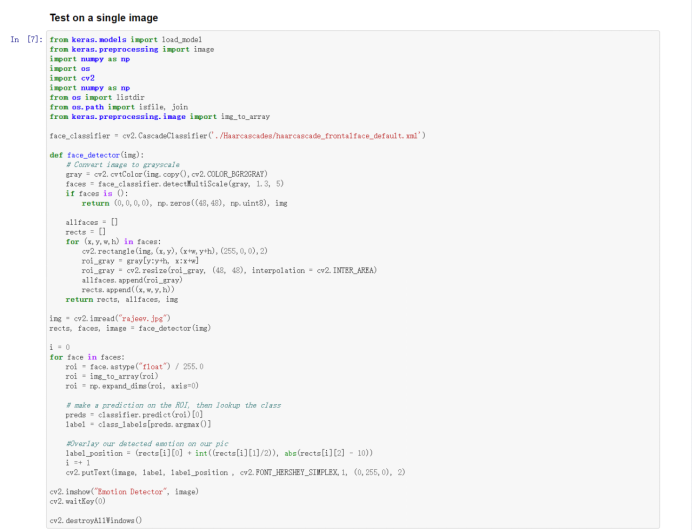Click 'allfaces = []' line
Viewport: 692px width, 530px height.
[x=92, y=222]
